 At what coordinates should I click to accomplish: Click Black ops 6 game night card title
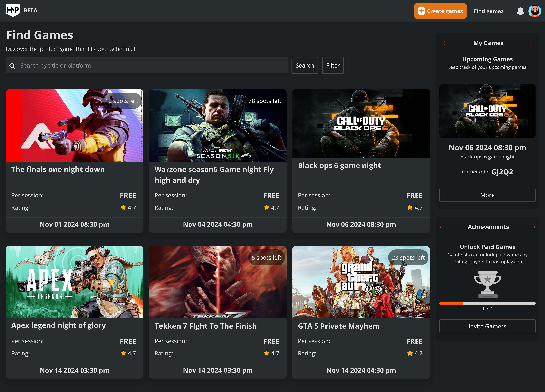339,165
